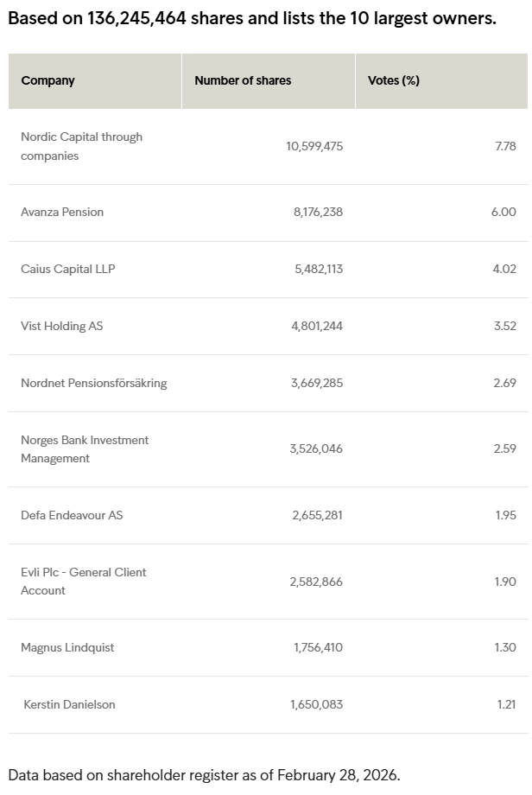This screenshot has height=795, width=532.
Task: Select the 3,526,046 shares figure
Action: pos(316,448)
